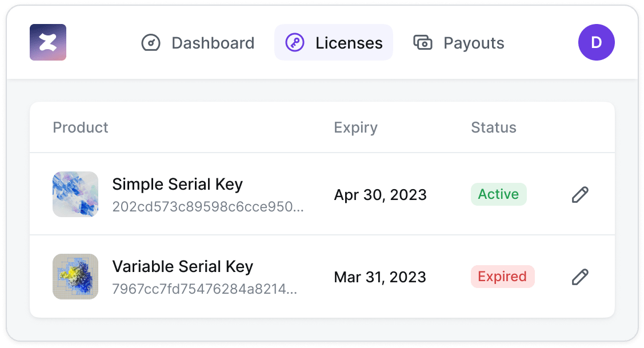Viewport: 644px width, 348px height.
Task: Select the Simple Serial Key thumbnail
Action: pos(75,194)
